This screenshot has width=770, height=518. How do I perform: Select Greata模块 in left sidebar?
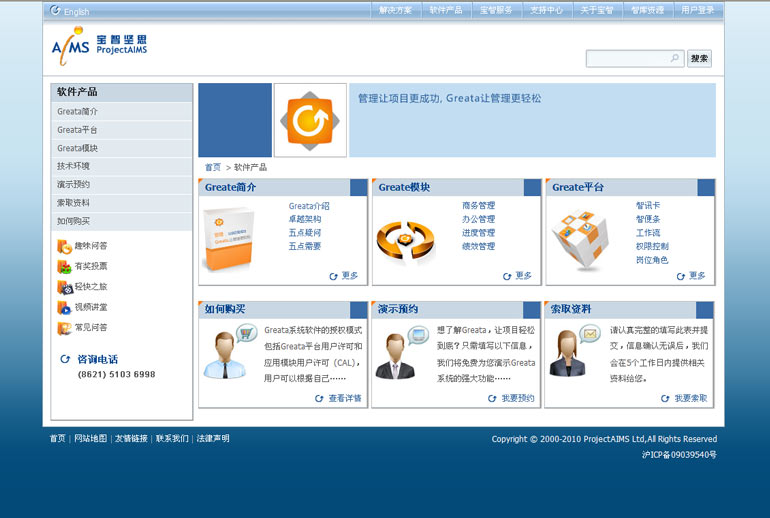point(121,148)
